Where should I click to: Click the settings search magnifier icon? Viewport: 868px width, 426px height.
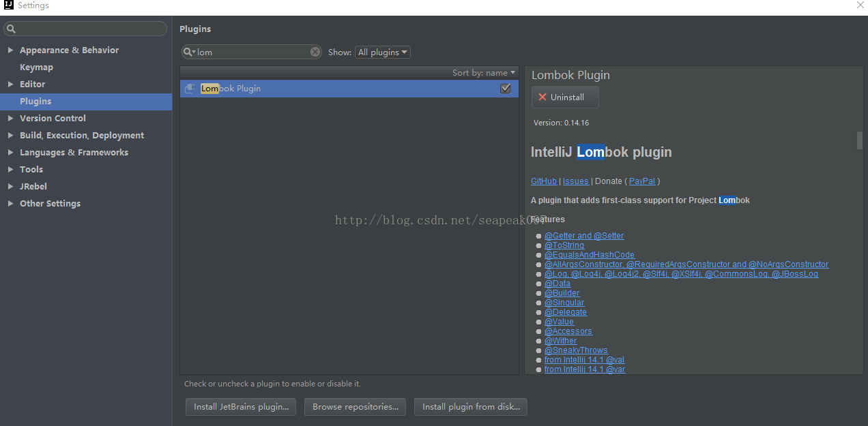pos(11,29)
